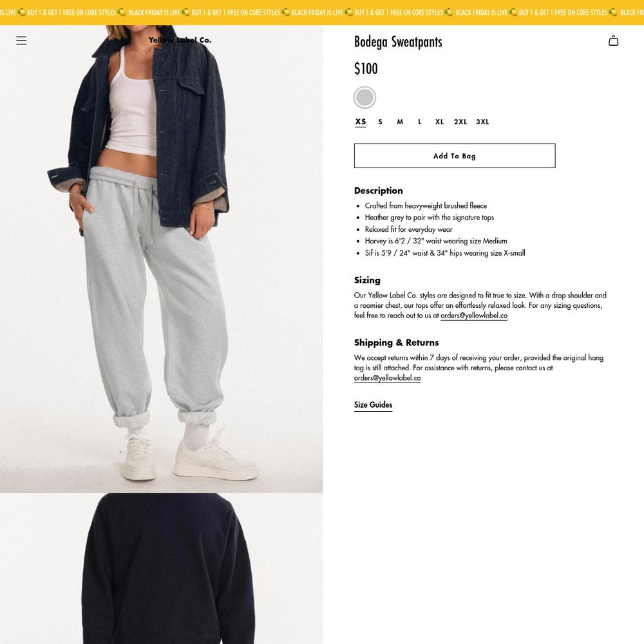The width and height of the screenshot is (644, 644).
Task: Choose size 3XL
Action: [482, 122]
